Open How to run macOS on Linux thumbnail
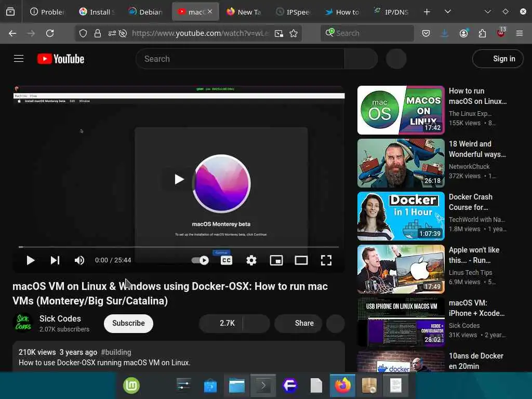 click(401, 110)
